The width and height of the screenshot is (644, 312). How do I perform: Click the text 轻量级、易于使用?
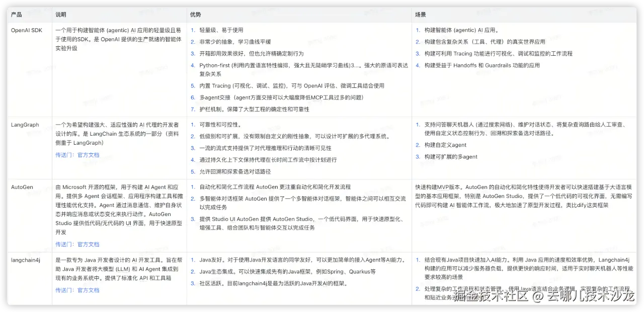point(221,30)
